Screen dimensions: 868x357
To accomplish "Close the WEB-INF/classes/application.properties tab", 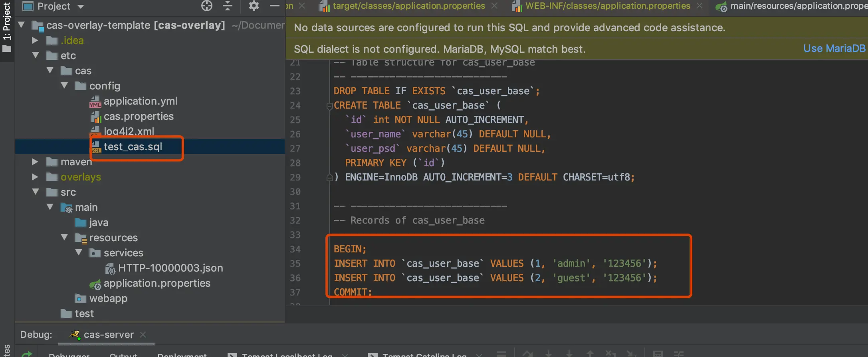I will click(x=700, y=6).
